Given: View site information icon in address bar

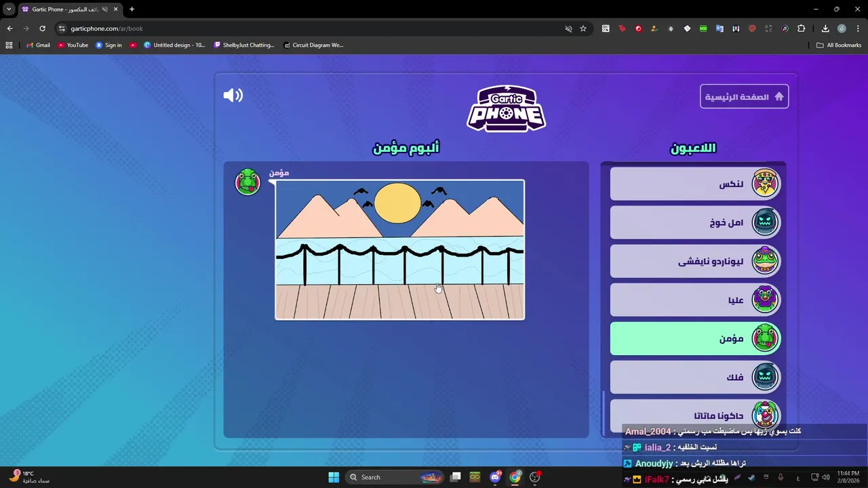Looking at the screenshot, I should coord(62,28).
